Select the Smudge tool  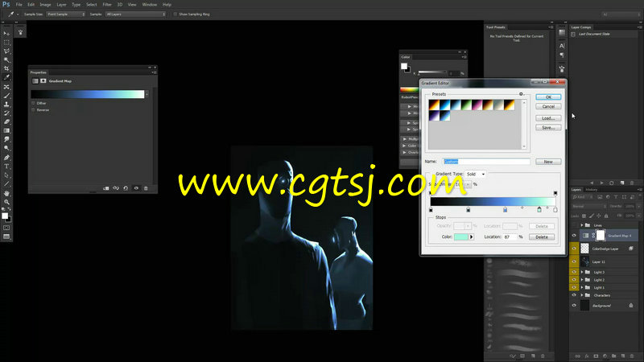[x=6, y=139]
